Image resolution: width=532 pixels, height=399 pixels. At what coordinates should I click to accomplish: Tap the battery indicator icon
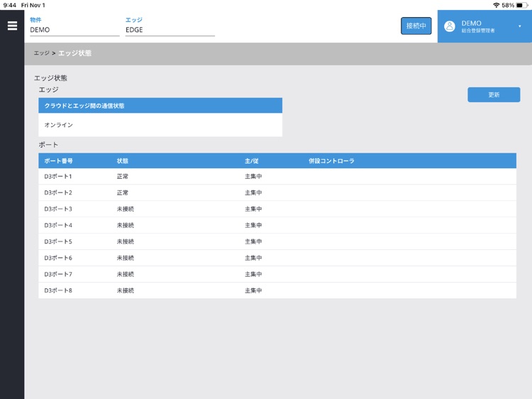click(x=521, y=5)
